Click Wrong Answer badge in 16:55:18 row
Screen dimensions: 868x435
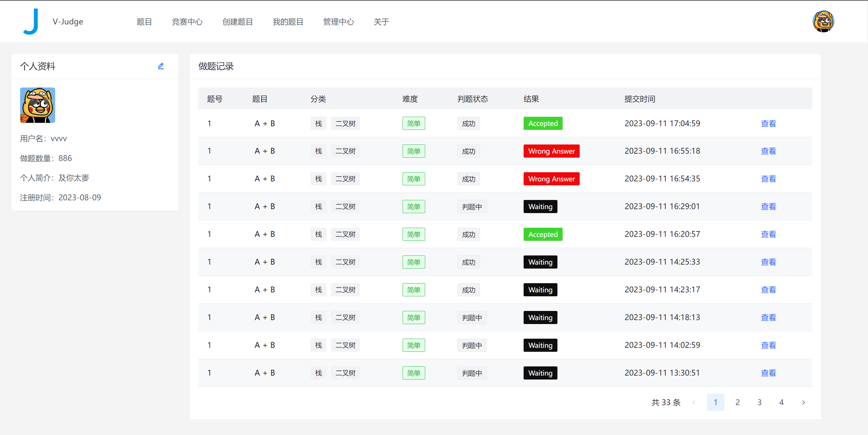[x=551, y=151]
